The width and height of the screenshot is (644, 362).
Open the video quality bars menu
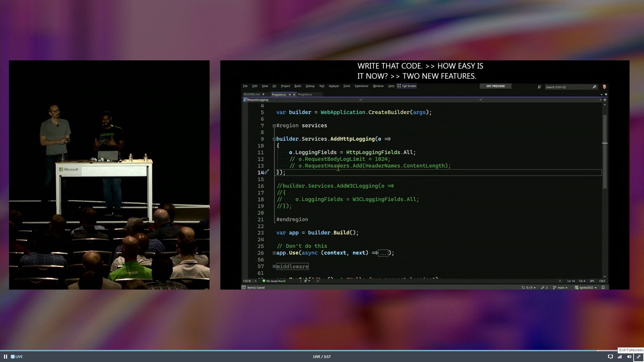(x=620, y=357)
